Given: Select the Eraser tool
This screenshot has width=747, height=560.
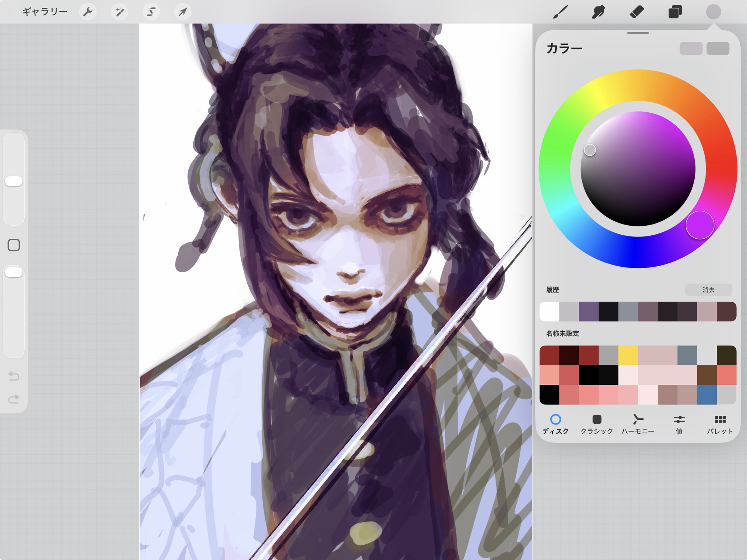Looking at the screenshot, I should (x=637, y=12).
